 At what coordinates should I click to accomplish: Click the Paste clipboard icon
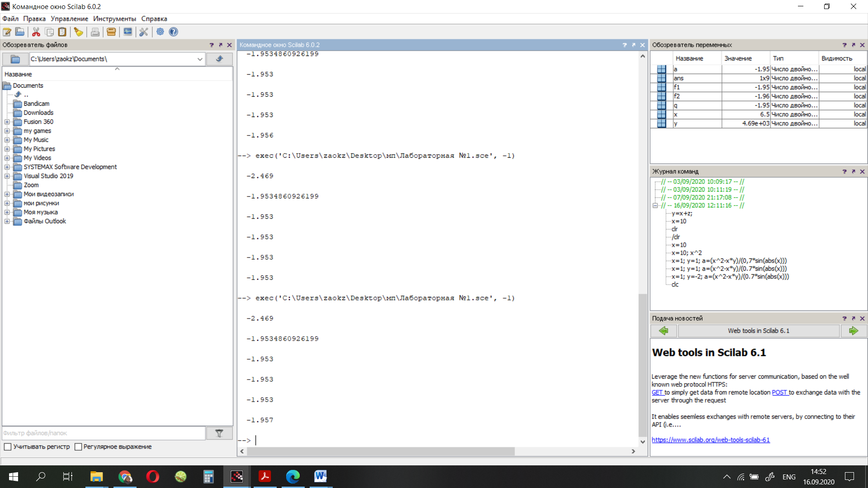[x=62, y=32]
